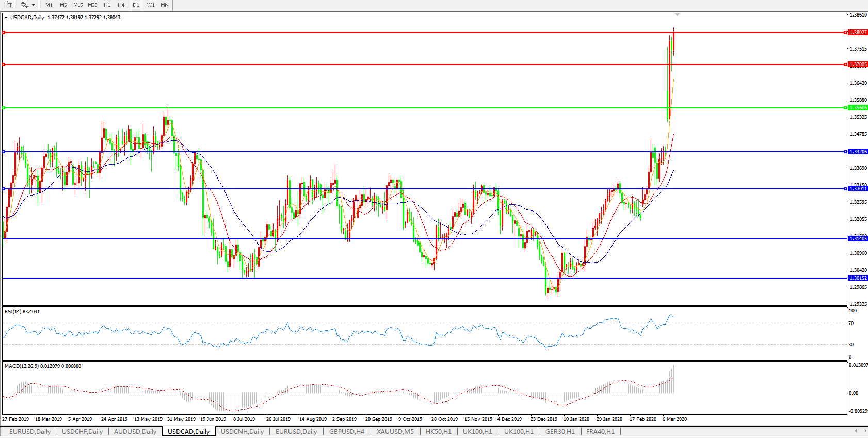
Task: Click the chart shift marker triangle
Action: point(677,14)
